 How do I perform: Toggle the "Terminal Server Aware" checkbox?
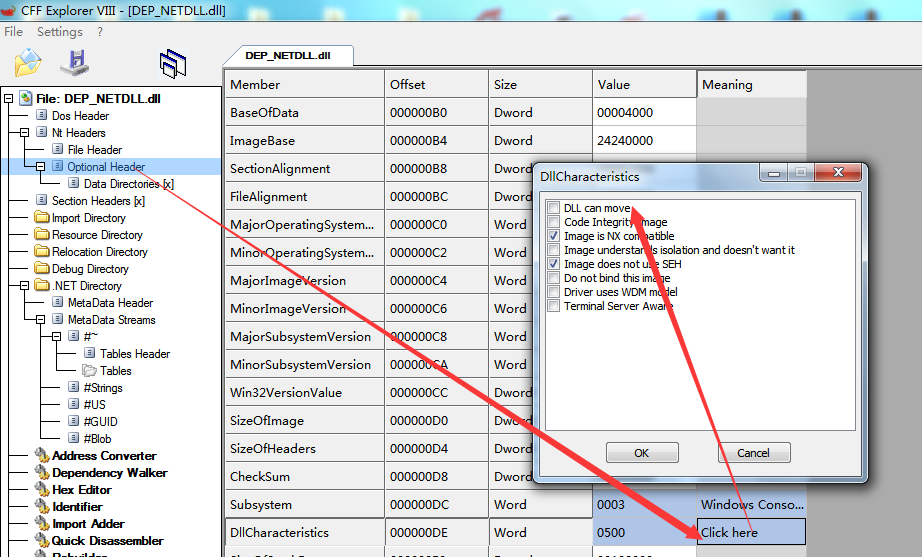[554, 306]
